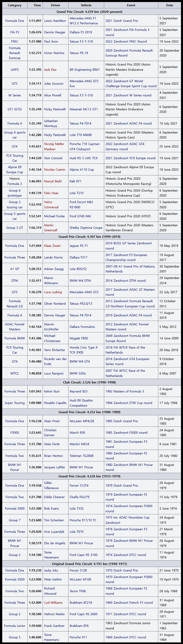Open the Alice Powell driver link
The height and width of the screenshot is (644, 183).
(x=53, y=95)
